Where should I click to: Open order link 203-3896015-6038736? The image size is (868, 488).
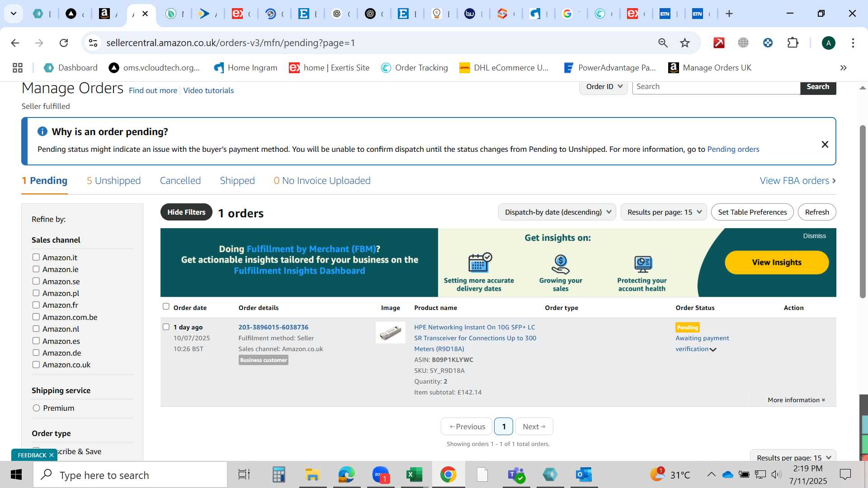(274, 327)
